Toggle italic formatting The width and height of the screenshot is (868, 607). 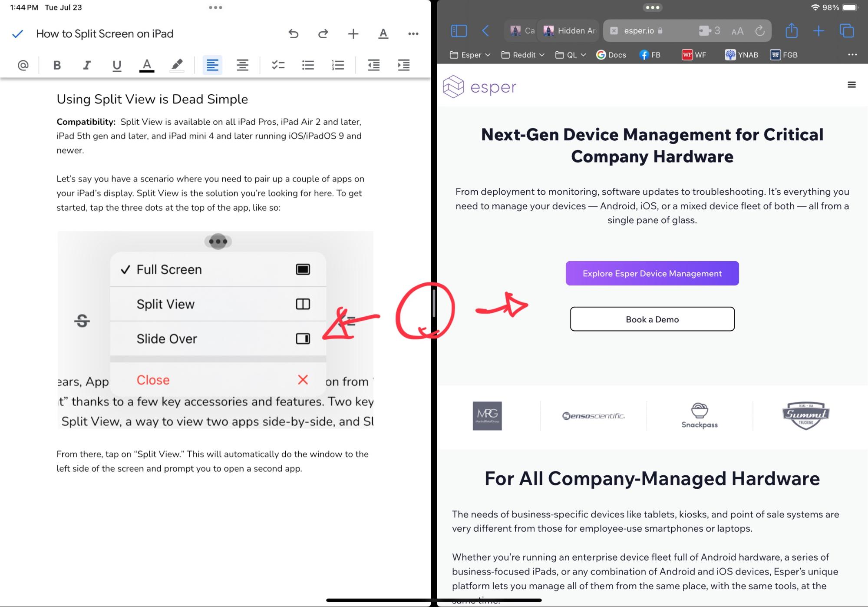pos(86,65)
